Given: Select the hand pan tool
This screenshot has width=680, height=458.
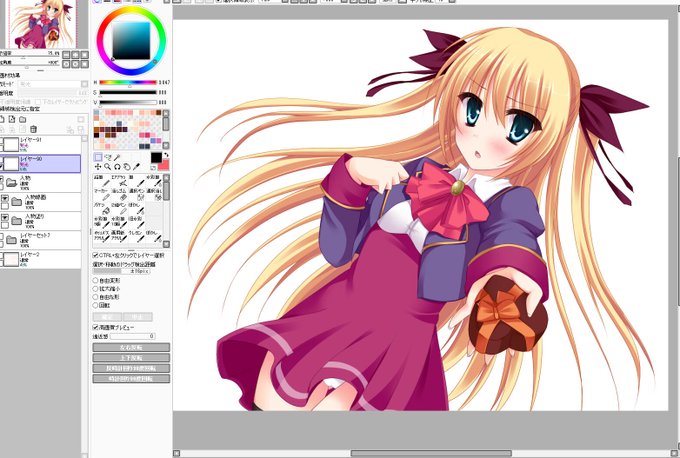Looking at the screenshot, I should [127, 167].
